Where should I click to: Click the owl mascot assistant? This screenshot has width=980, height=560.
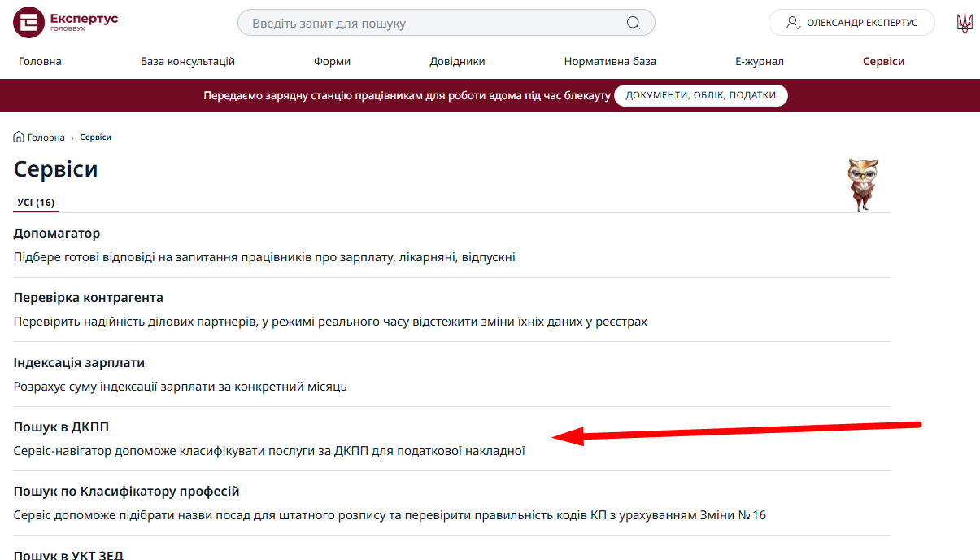[x=863, y=185]
